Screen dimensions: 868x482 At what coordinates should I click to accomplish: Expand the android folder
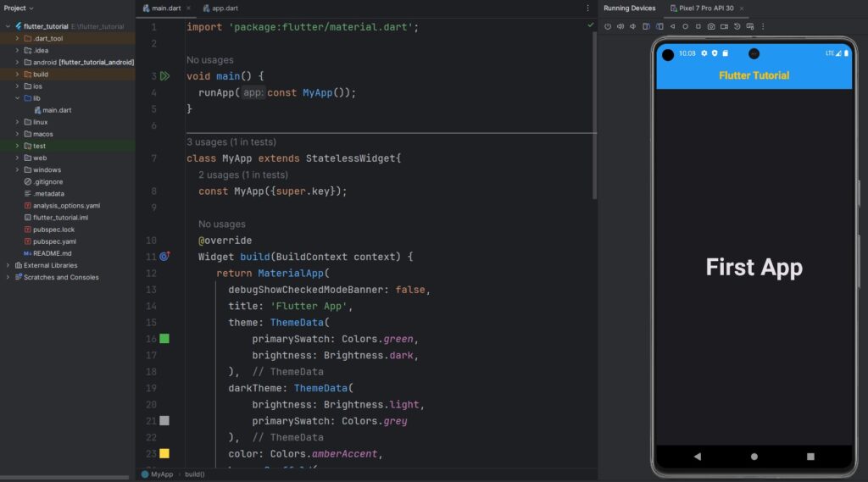17,62
